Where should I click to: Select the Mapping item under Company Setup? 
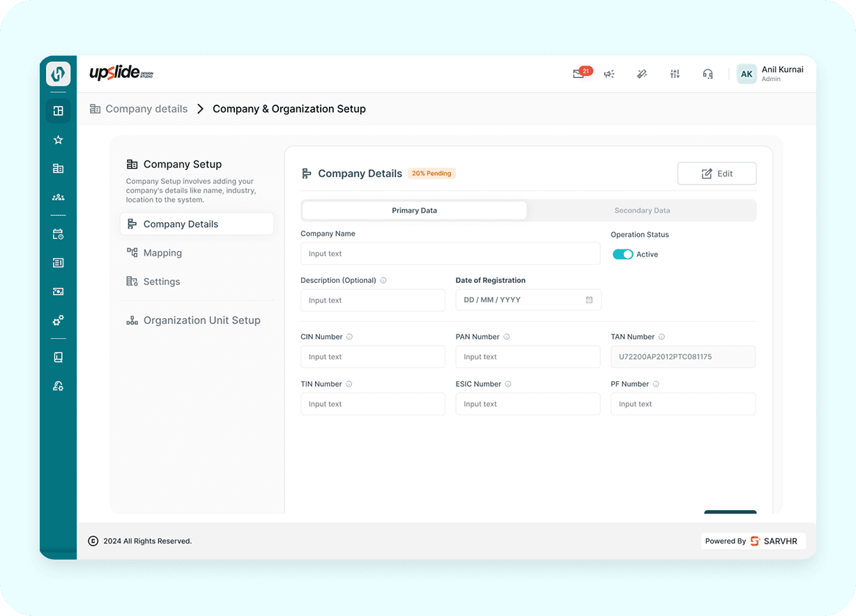click(162, 252)
